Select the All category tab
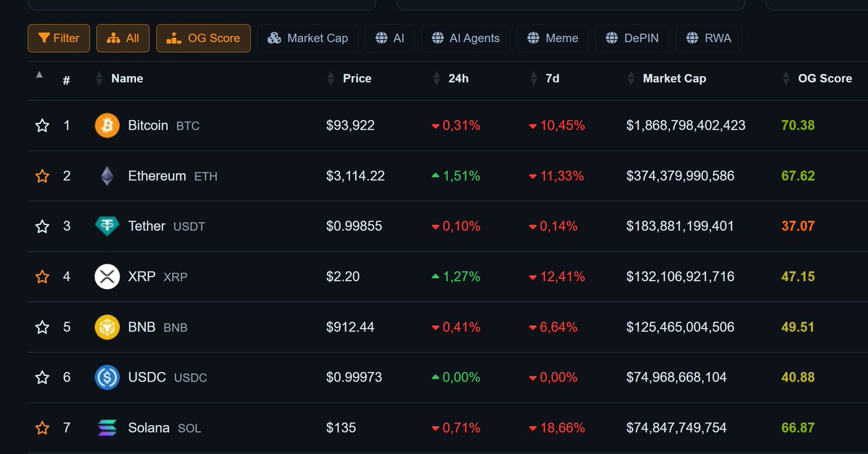This screenshot has height=454, width=868. pos(123,38)
